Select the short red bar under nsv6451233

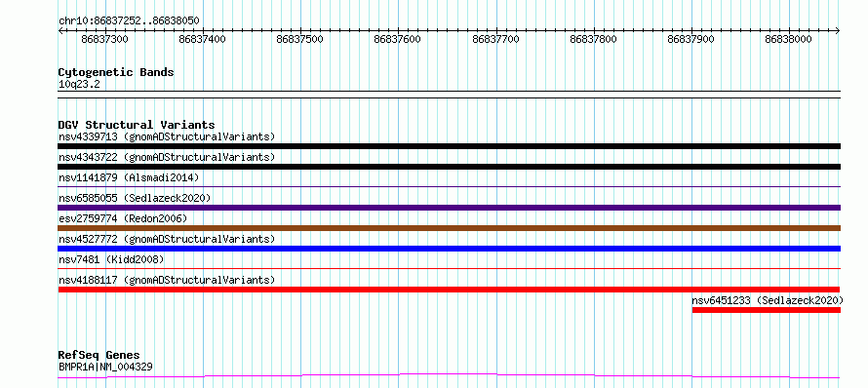pyautogui.click(x=767, y=310)
